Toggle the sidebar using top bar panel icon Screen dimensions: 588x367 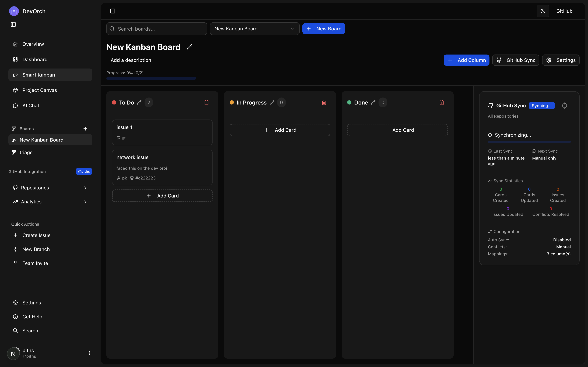click(x=113, y=11)
